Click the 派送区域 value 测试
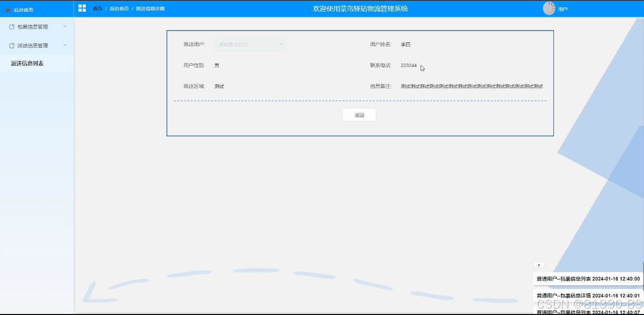This screenshot has width=644, height=315. (219, 86)
